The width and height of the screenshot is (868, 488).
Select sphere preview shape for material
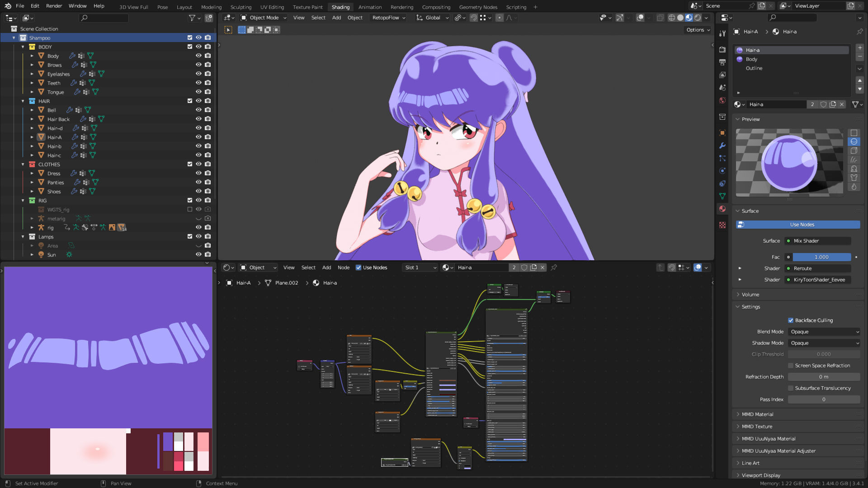854,142
